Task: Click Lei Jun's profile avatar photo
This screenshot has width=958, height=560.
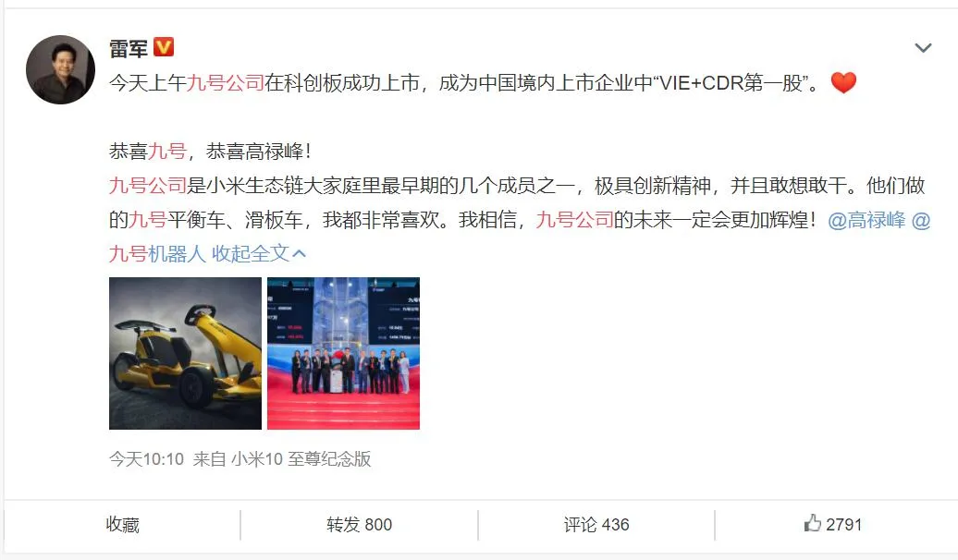Action: pos(60,69)
